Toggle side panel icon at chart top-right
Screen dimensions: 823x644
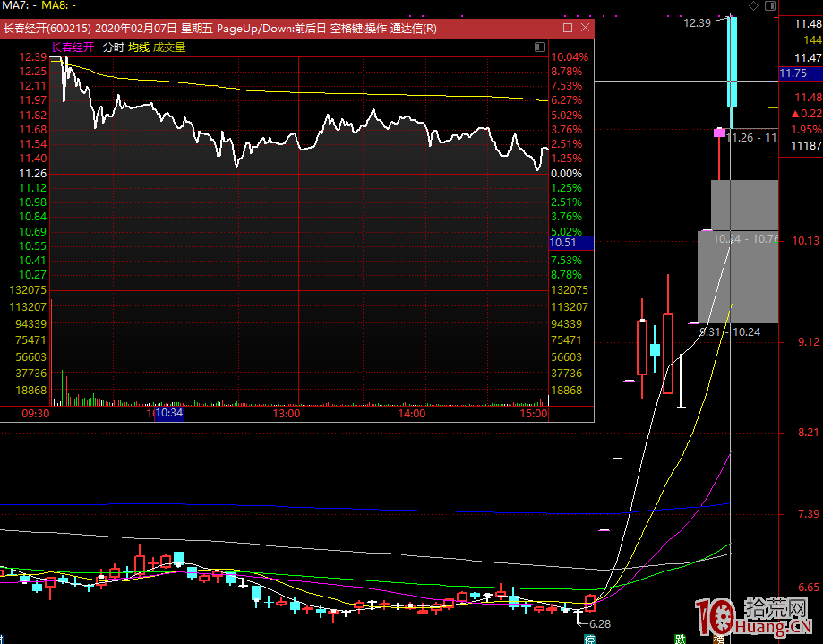[x=772, y=6]
